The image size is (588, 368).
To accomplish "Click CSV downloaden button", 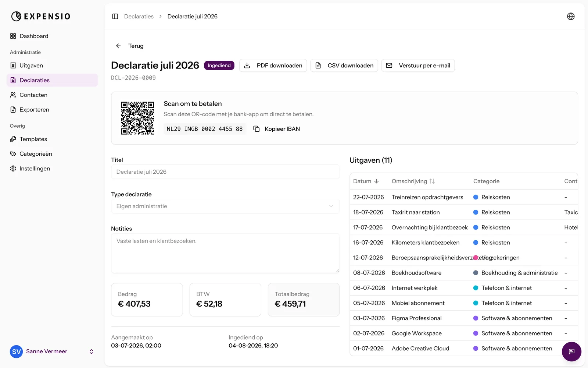I will [x=344, y=66].
